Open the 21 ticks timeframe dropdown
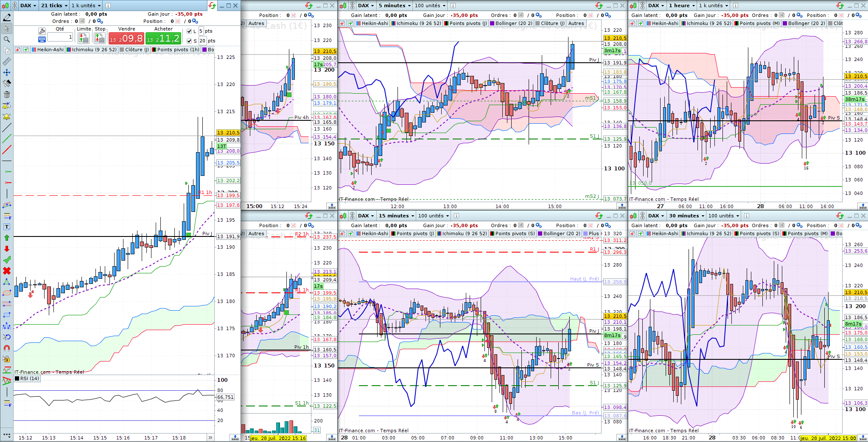 click(54, 6)
